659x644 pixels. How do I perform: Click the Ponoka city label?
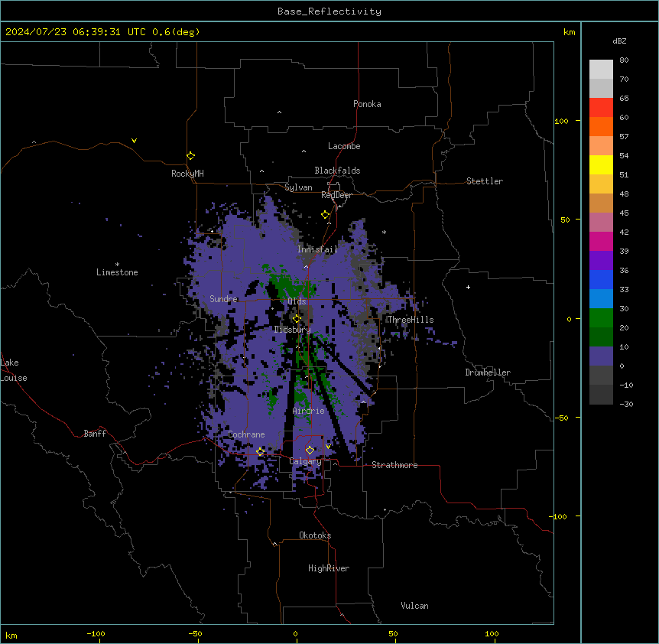tap(367, 104)
